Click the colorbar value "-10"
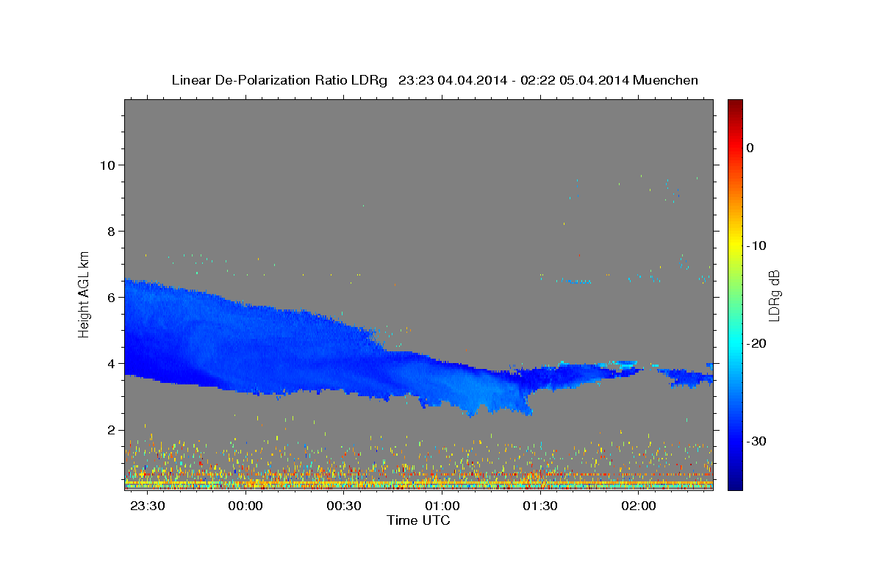The width and height of the screenshot is (882, 588). pyautogui.click(x=756, y=245)
